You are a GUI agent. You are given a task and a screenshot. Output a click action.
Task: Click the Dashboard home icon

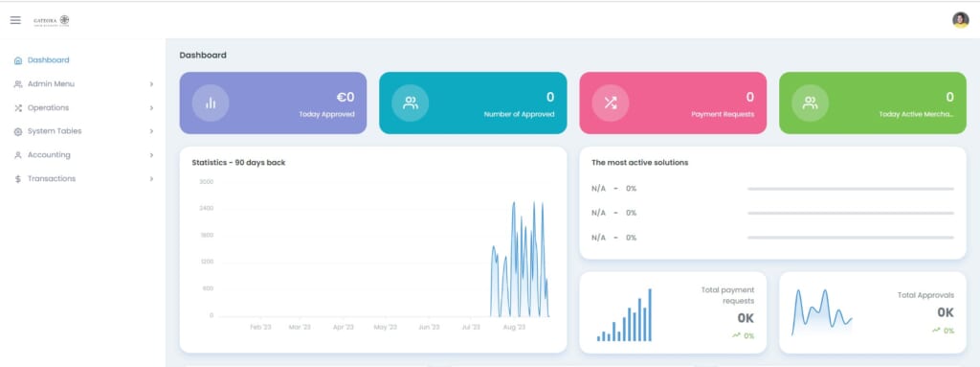(x=18, y=60)
